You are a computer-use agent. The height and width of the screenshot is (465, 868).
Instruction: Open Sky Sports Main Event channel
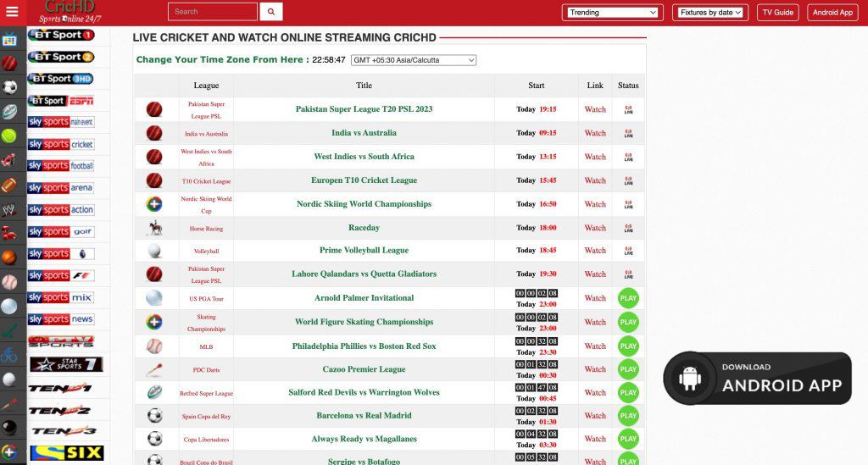[61, 122]
